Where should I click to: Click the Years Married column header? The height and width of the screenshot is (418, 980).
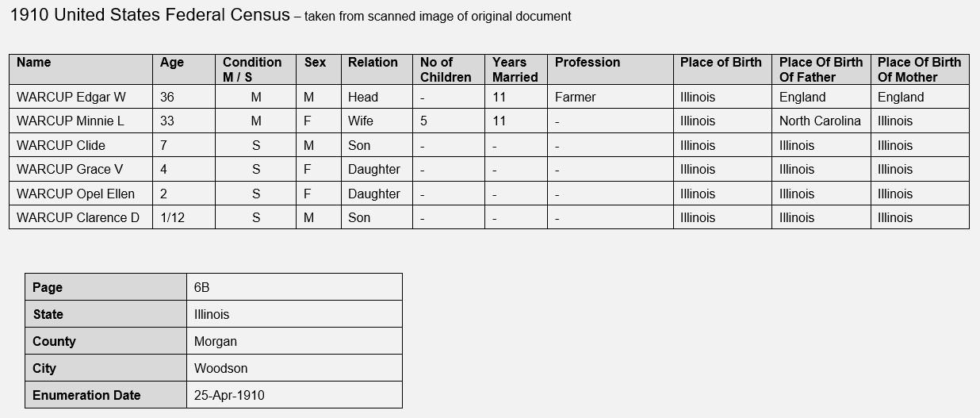[x=516, y=69]
